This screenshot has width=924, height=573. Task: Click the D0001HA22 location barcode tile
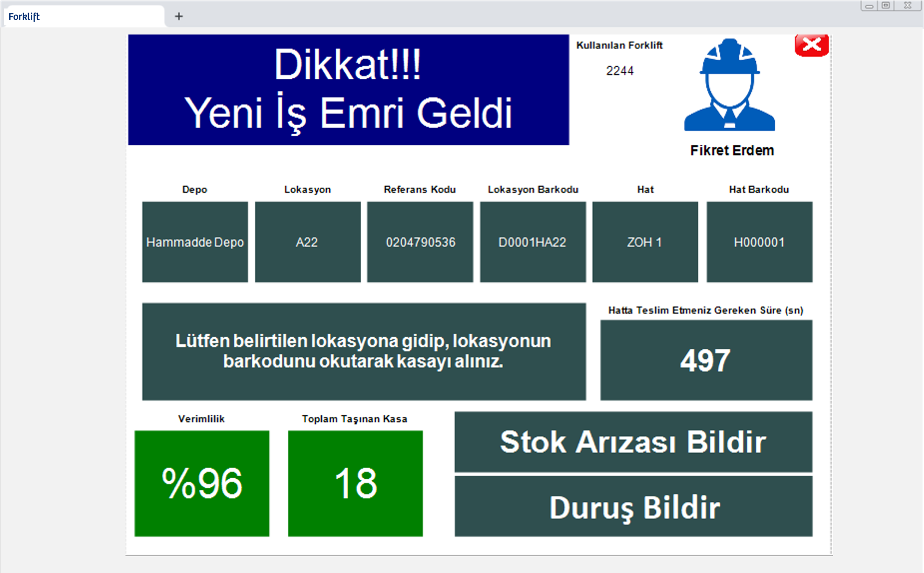[533, 242]
